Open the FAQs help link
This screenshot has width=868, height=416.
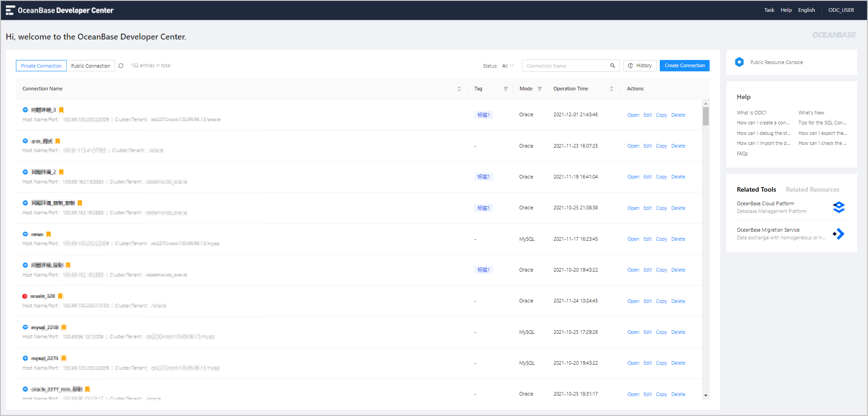click(x=742, y=154)
